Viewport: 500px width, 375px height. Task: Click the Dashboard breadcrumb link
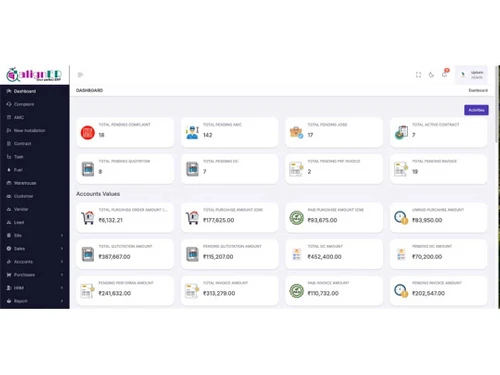click(x=478, y=90)
